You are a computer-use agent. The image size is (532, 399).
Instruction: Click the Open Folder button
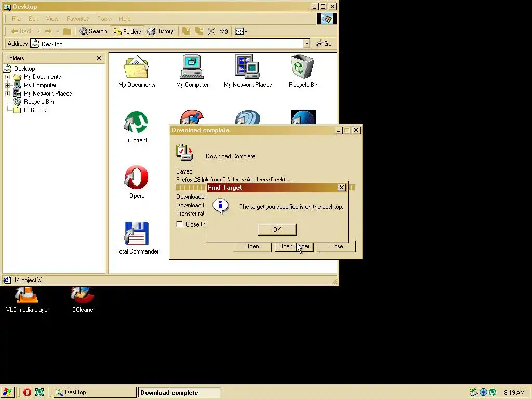(x=294, y=247)
